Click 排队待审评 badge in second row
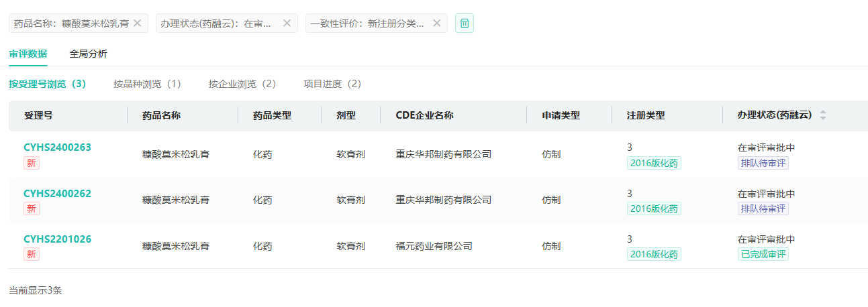The image size is (868, 307). coord(763,208)
